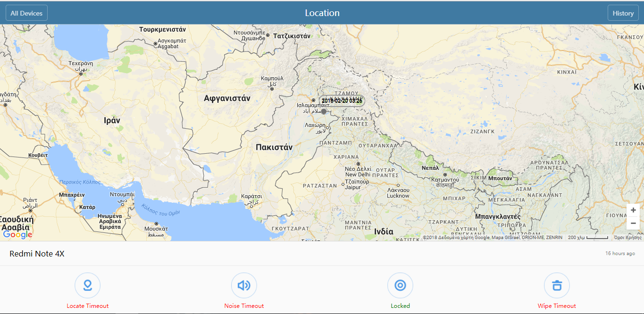Click the Νεπάλ label on map
The image size is (644, 314).
pyautogui.click(x=430, y=168)
